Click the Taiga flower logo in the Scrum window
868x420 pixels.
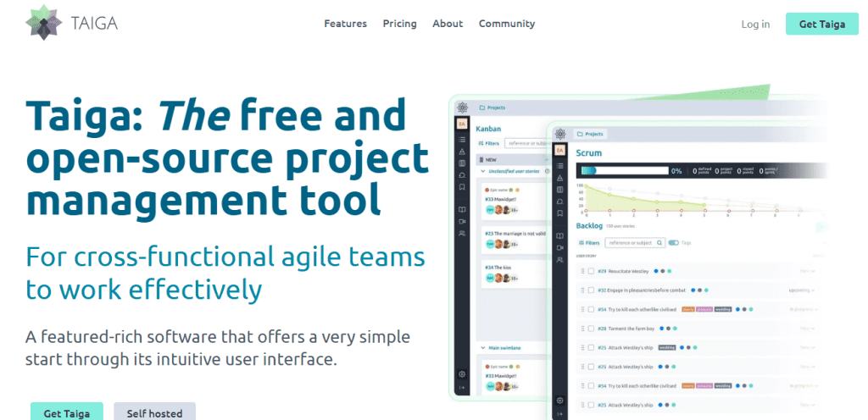[560, 134]
